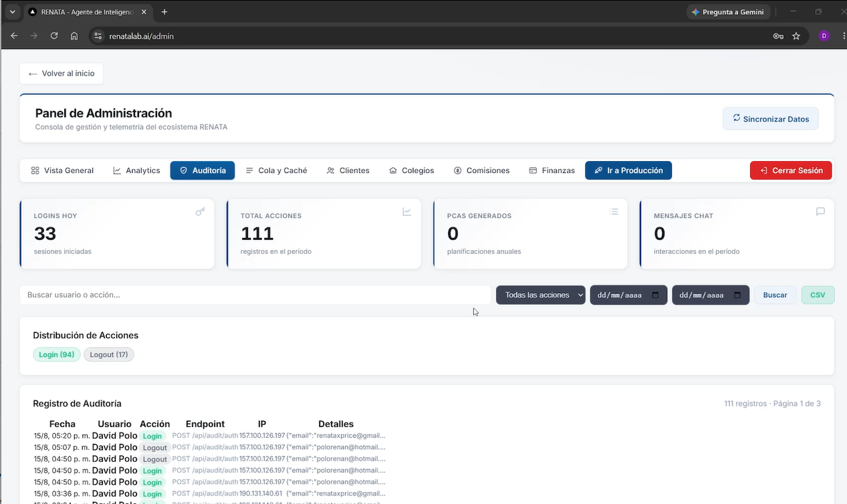This screenshot has height=504, width=847.
Task: Expand the Todas las acciones dropdown
Action: [541, 295]
